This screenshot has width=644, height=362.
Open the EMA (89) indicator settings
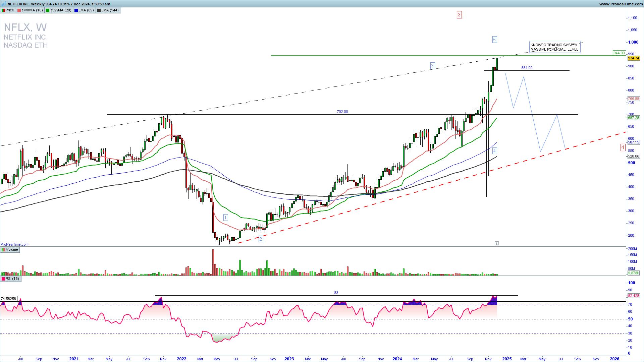pyautogui.click(x=85, y=10)
